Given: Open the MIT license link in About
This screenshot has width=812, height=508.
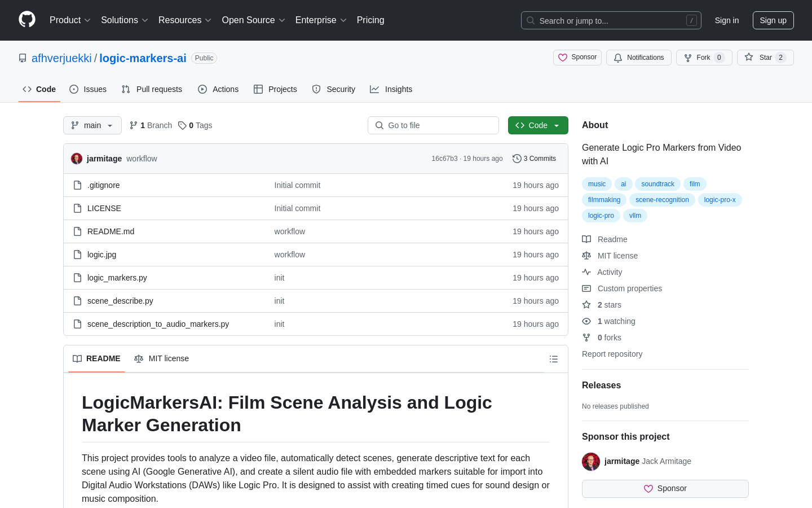Looking at the screenshot, I should coord(610,256).
